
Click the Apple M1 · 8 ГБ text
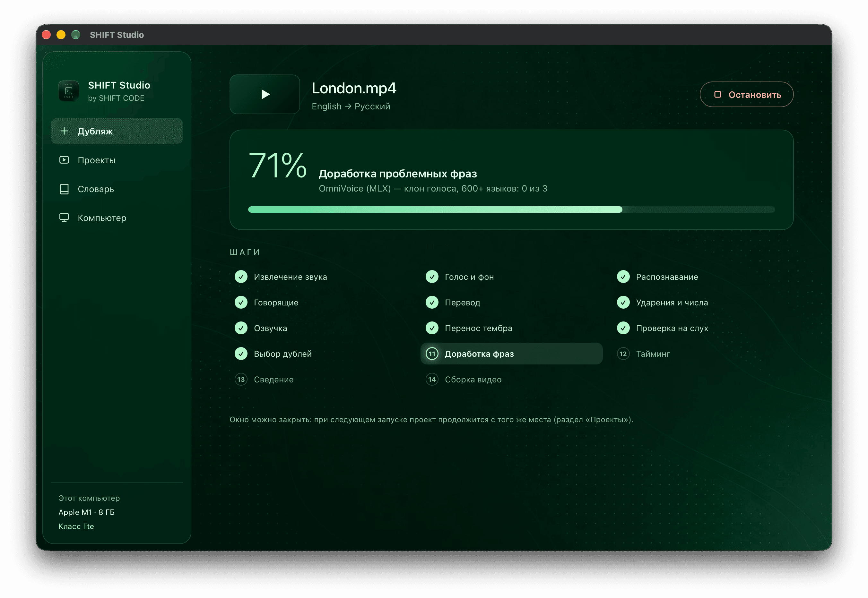click(x=86, y=512)
